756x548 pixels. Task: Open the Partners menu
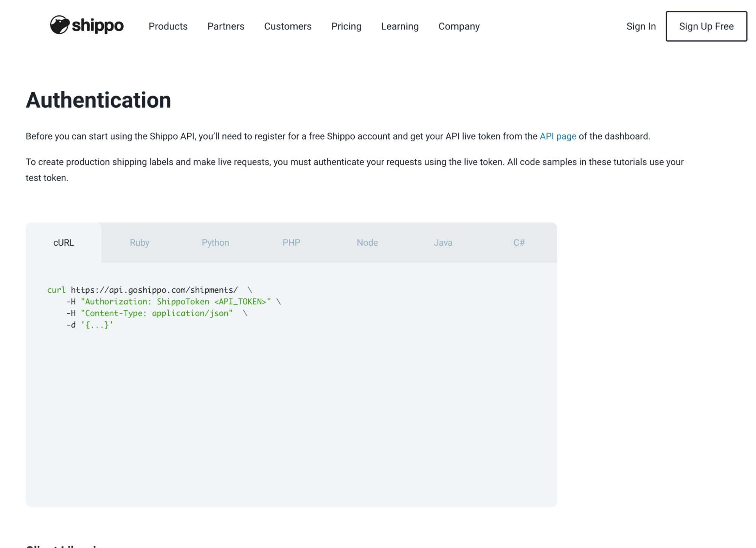tap(226, 26)
